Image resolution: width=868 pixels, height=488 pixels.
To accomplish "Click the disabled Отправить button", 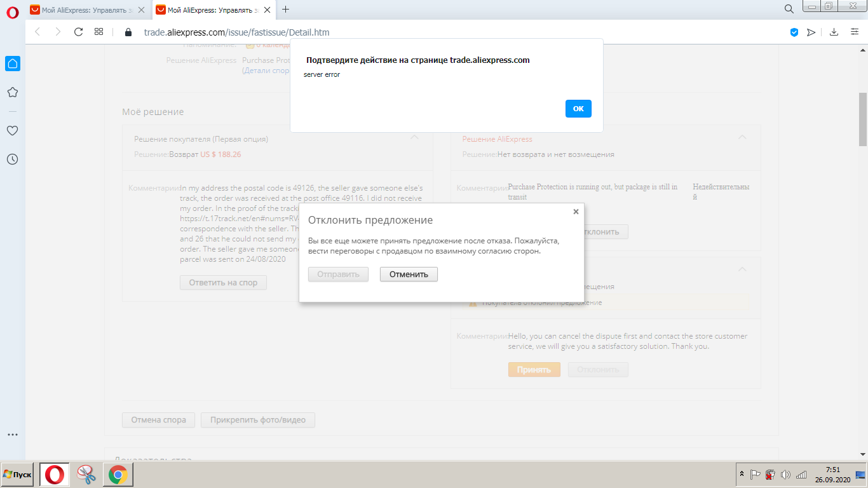I will [x=338, y=274].
